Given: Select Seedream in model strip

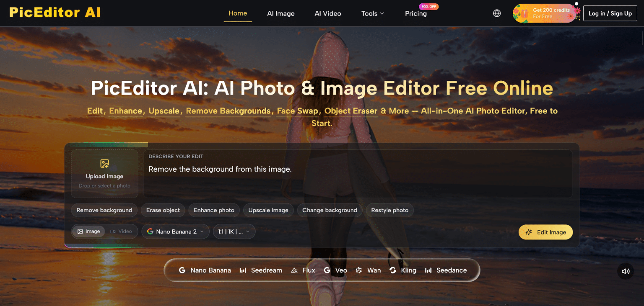Looking at the screenshot, I should [260, 270].
